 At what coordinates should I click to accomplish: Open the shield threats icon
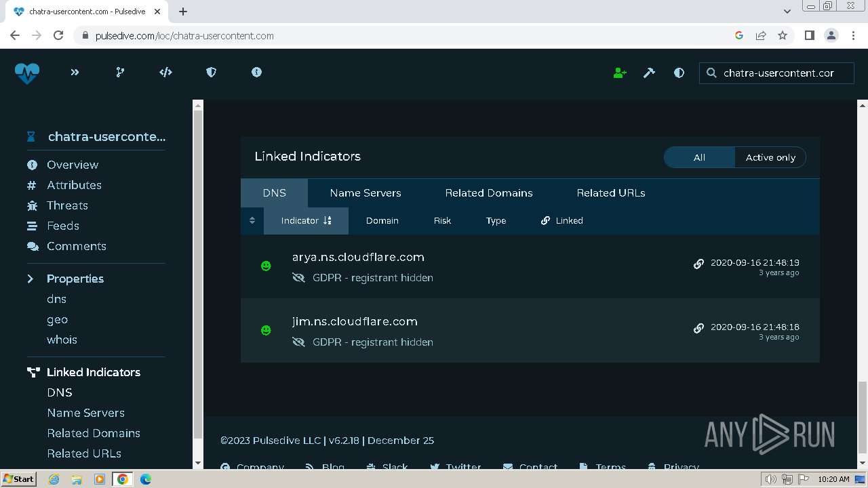[x=211, y=73]
